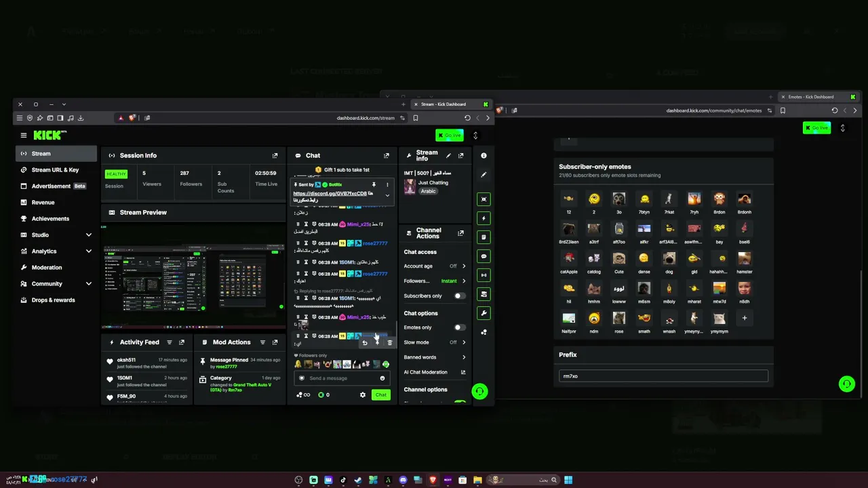The width and height of the screenshot is (868, 488).
Task: Toggle the partially visible Channel options switch
Action: [460, 403]
